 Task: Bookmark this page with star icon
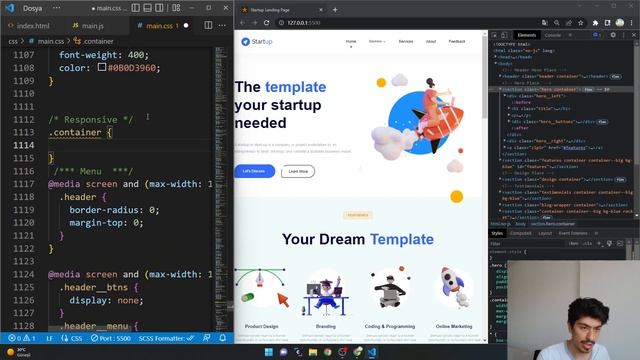580,23
